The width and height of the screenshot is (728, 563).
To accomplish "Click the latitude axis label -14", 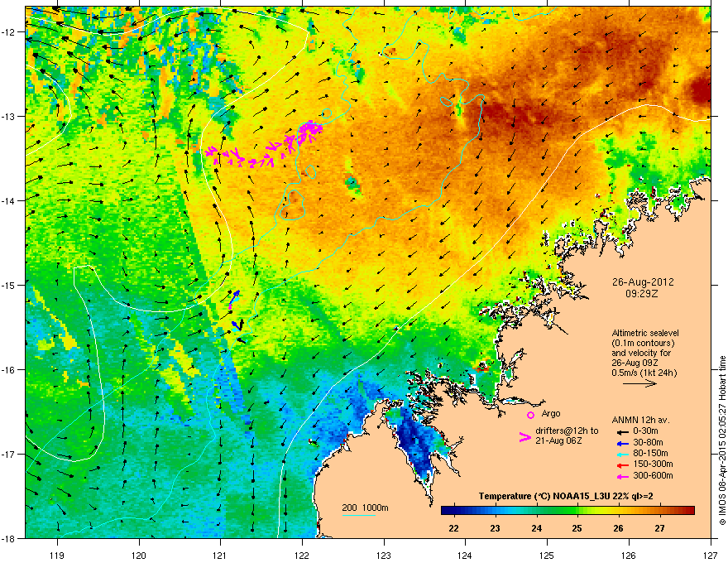I will (x=8, y=201).
